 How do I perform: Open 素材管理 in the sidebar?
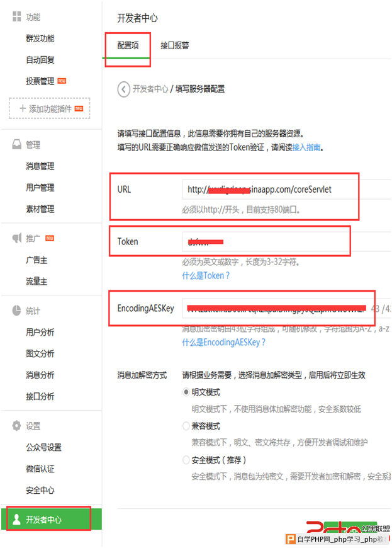pos(40,209)
